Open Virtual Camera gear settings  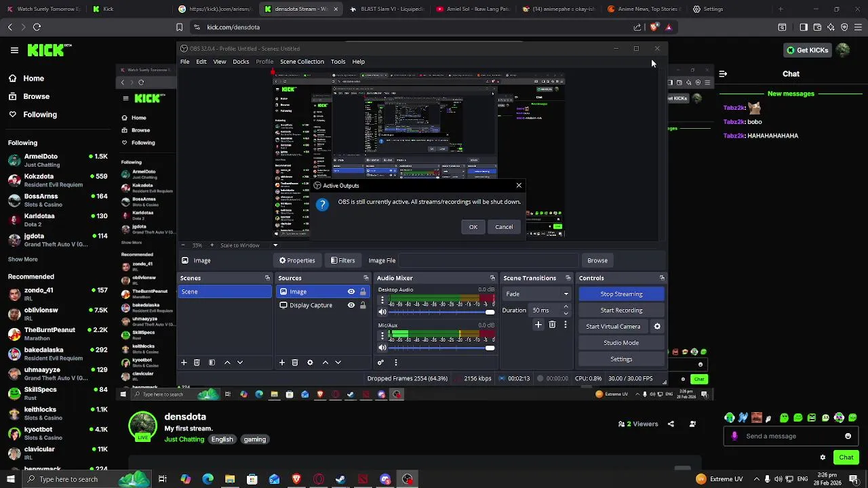657,327
